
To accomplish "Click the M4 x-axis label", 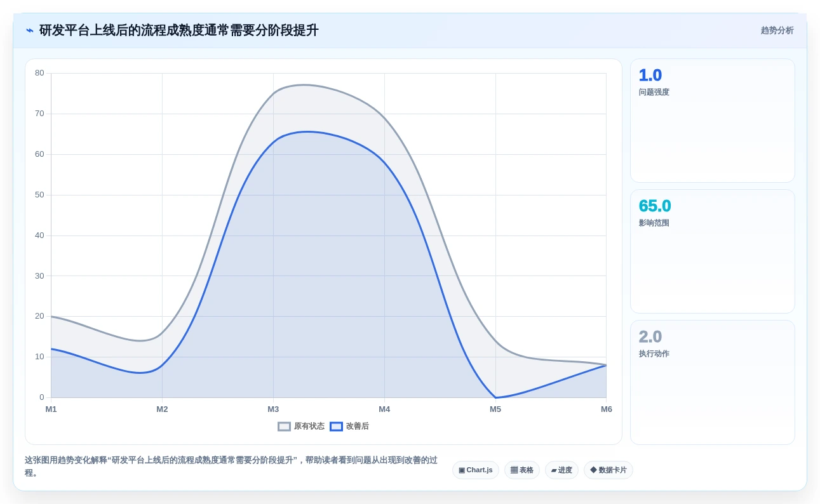I will [384, 409].
